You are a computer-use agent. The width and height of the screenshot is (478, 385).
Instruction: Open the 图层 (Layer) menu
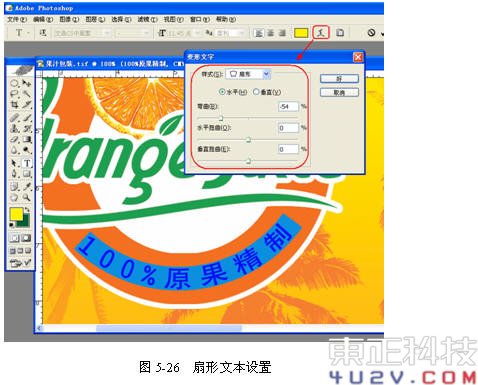point(95,20)
